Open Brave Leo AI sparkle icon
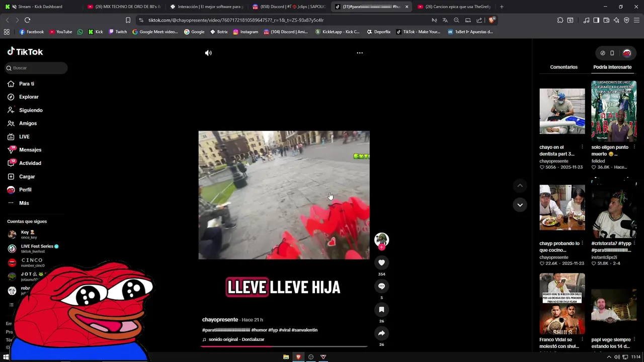The width and height of the screenshot is (644, 362). click(616, 20)
